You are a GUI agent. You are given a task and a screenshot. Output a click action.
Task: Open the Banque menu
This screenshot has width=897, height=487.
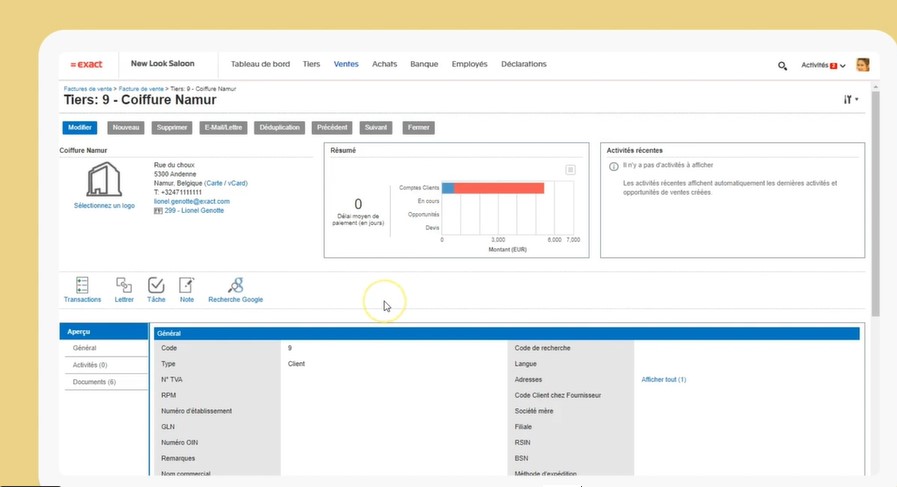(424, 64)
